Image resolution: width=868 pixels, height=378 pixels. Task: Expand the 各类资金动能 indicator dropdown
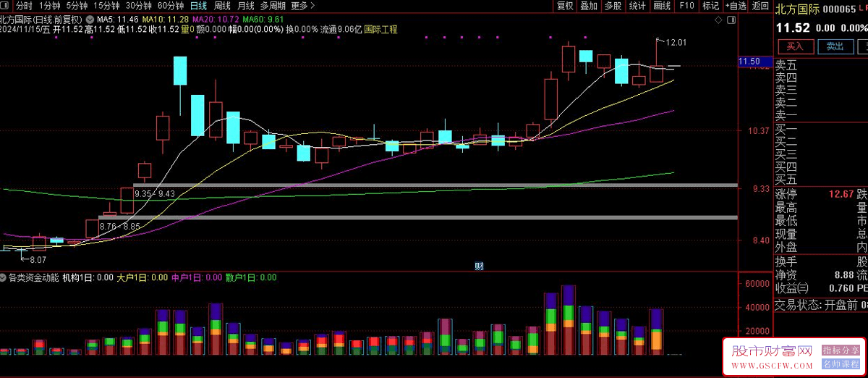[x=4, y=277]
